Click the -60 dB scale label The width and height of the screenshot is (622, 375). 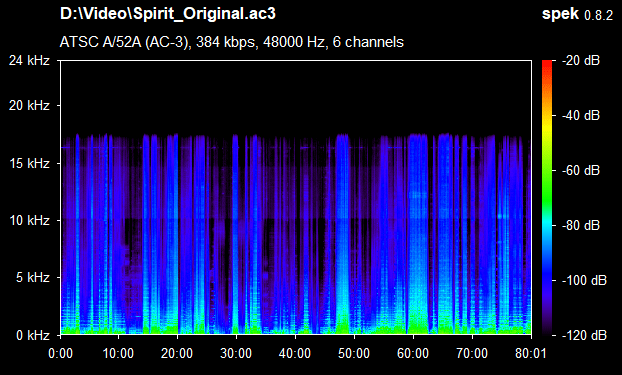581,171
